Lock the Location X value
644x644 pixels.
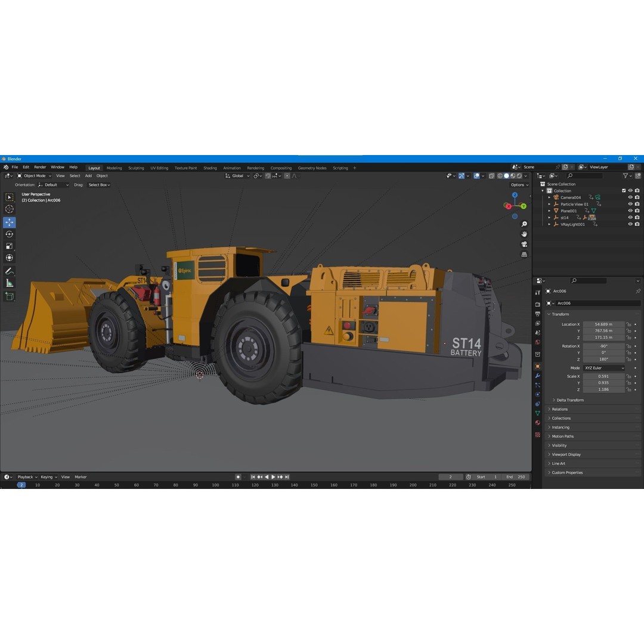pos(629,324)
